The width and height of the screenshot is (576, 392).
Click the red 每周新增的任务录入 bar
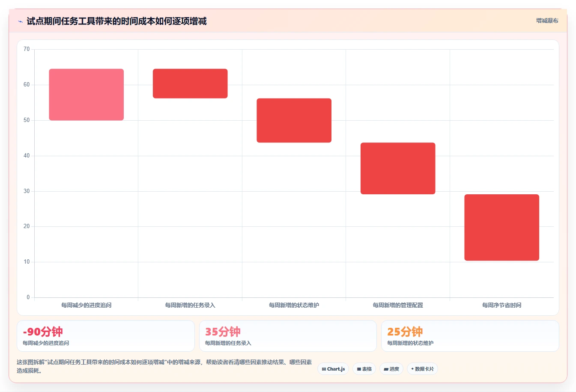pos(190,83)
